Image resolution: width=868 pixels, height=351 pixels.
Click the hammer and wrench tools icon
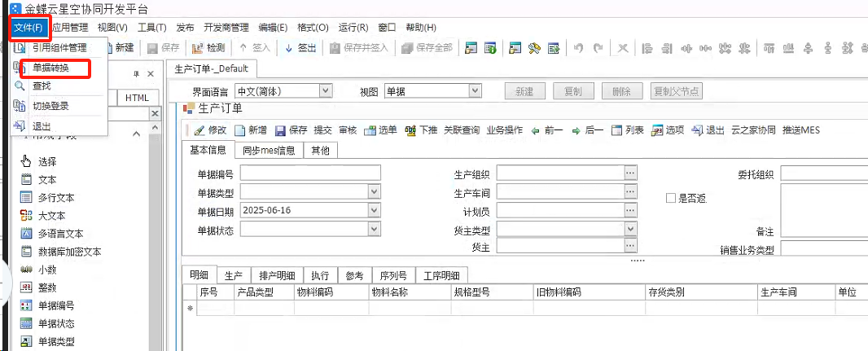point(534,48)
